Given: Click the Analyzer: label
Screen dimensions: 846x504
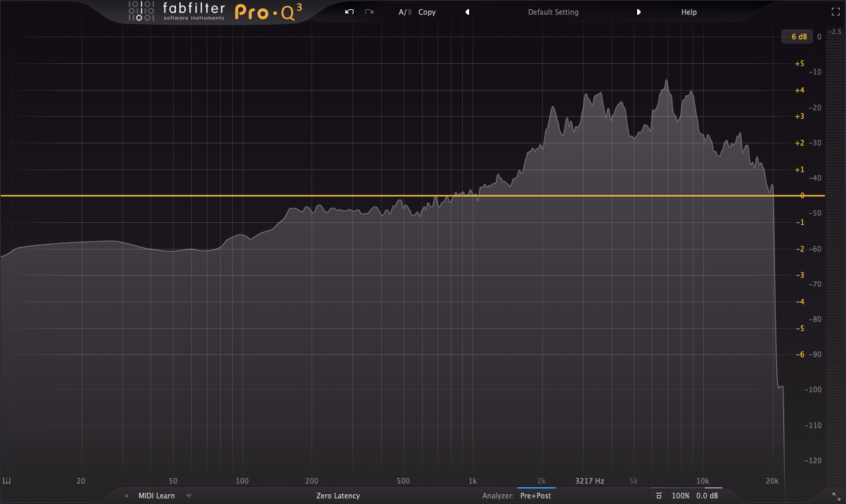Looking at the screenshot, I should [499, 496].
